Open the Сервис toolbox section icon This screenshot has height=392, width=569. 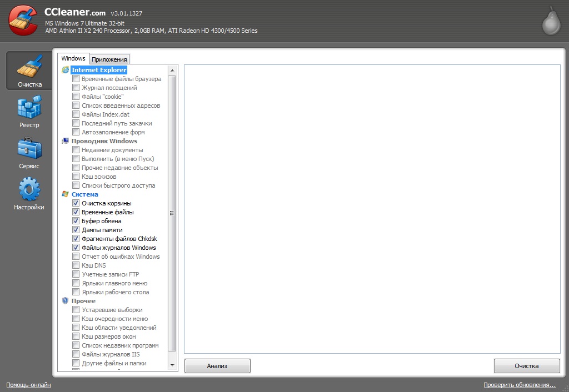coord(29,148)
